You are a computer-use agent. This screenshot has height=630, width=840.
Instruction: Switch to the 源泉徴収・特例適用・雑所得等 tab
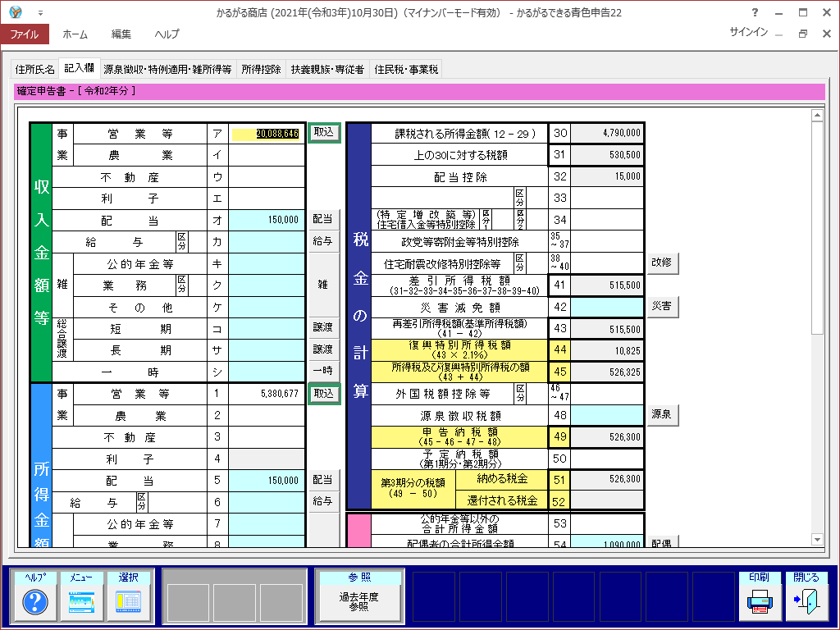click(x=167, y=69)
